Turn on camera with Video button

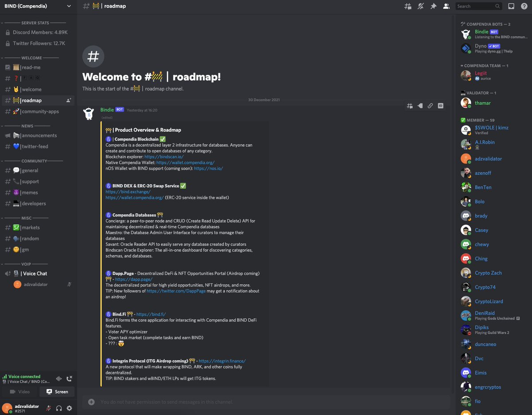(x=20, y=391)
